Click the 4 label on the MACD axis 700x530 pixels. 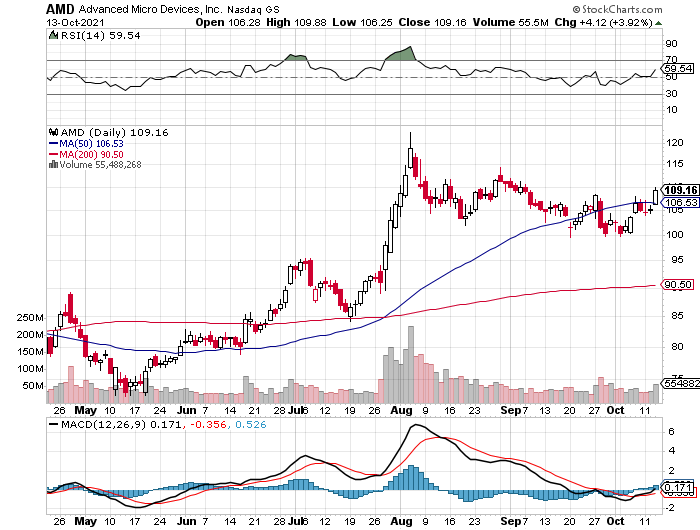[671, 451]
